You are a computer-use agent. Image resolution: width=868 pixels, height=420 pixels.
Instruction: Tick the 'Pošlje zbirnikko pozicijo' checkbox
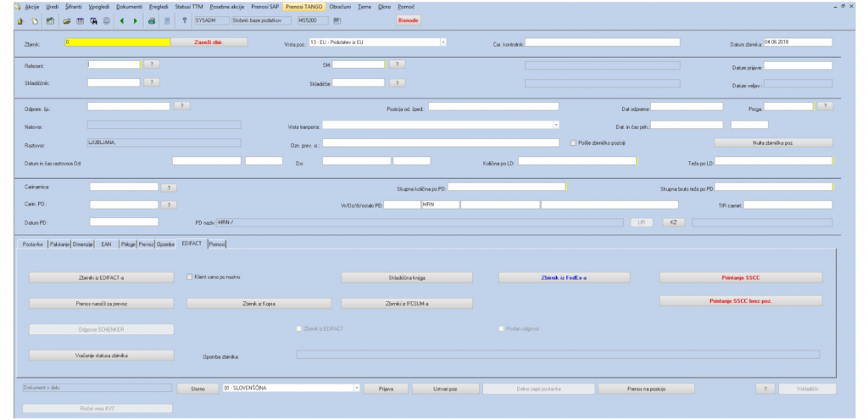[x=574, y=143]
